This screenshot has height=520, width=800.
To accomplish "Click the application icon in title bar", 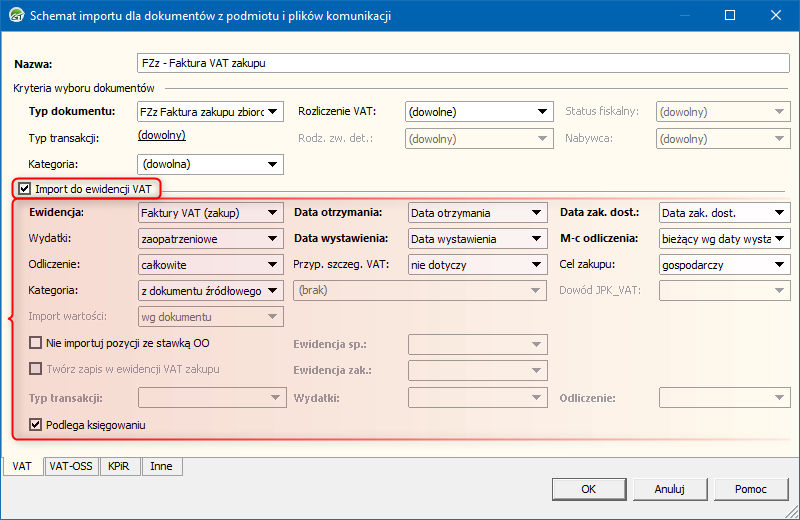I will click(x=16, y=15).
